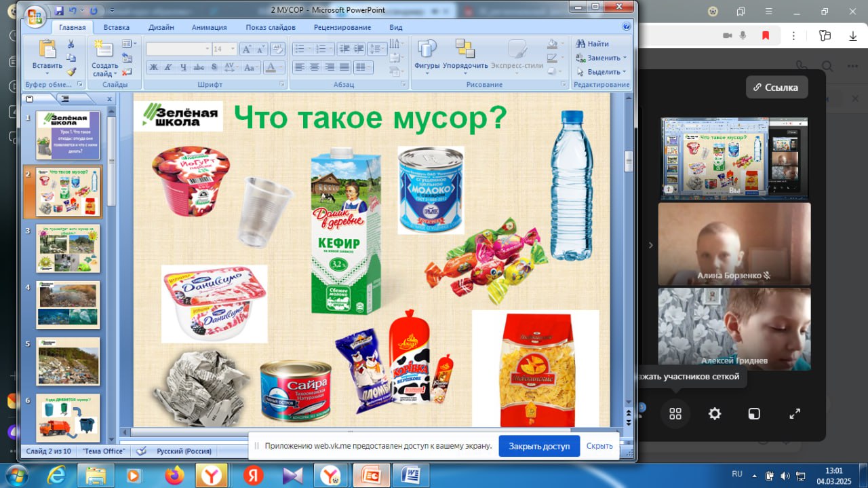868x488 pixels.
Task: Click the Скрыть link in sharing bar
Action: point(599,446)
